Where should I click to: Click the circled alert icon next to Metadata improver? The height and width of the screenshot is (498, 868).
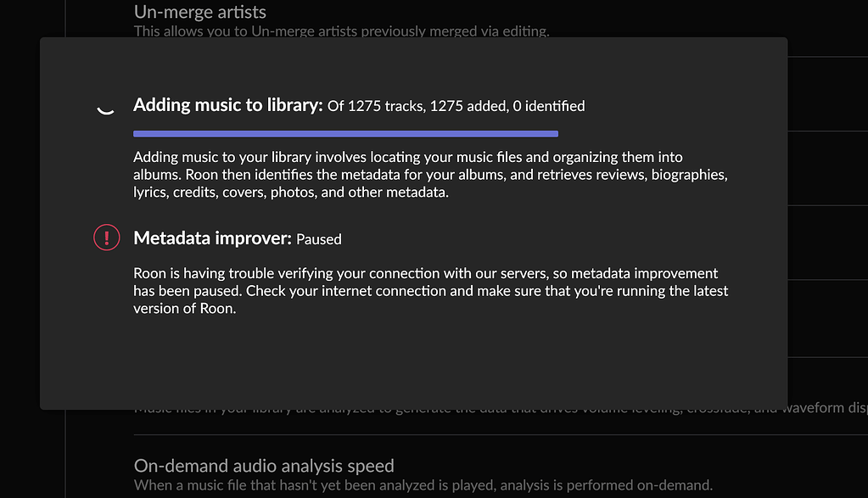[106, 238]
